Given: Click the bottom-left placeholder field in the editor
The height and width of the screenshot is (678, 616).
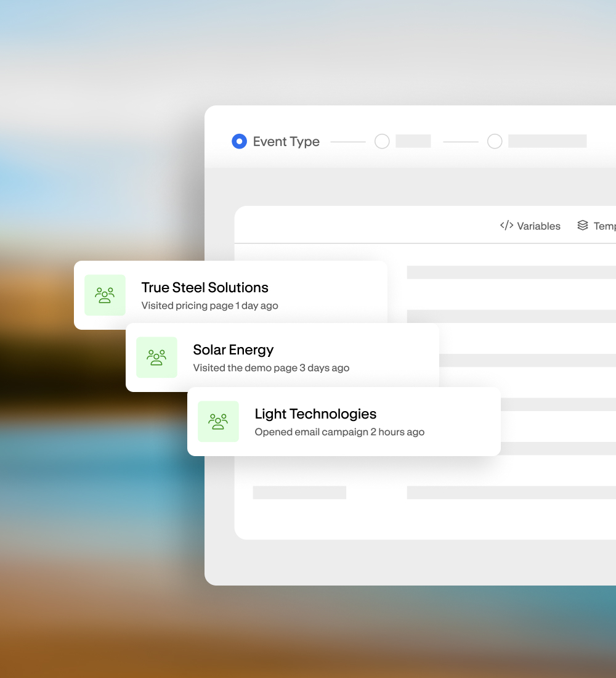Looking at the screenshot, I should point(299,492).
